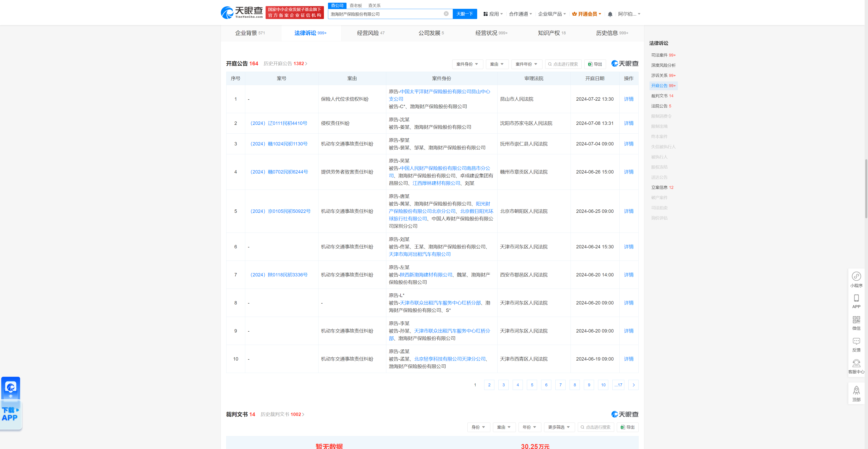Open 法院公告 5 in the sidebar
This screenshot has width=868, height=449.
click(661, 106)
